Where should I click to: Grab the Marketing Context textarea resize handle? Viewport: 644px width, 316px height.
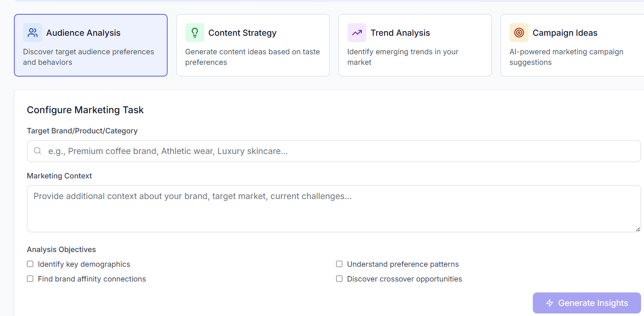tap(638, 229)
